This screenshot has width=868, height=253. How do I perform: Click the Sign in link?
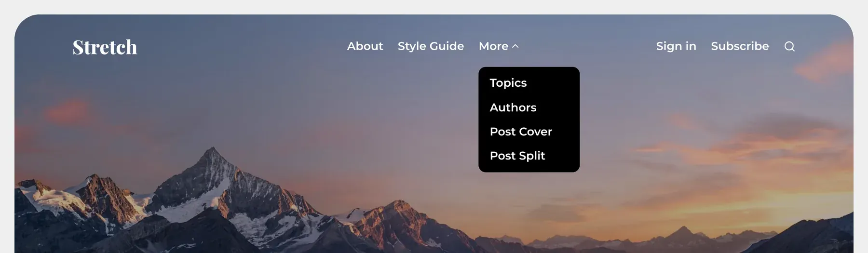[676, 46]
